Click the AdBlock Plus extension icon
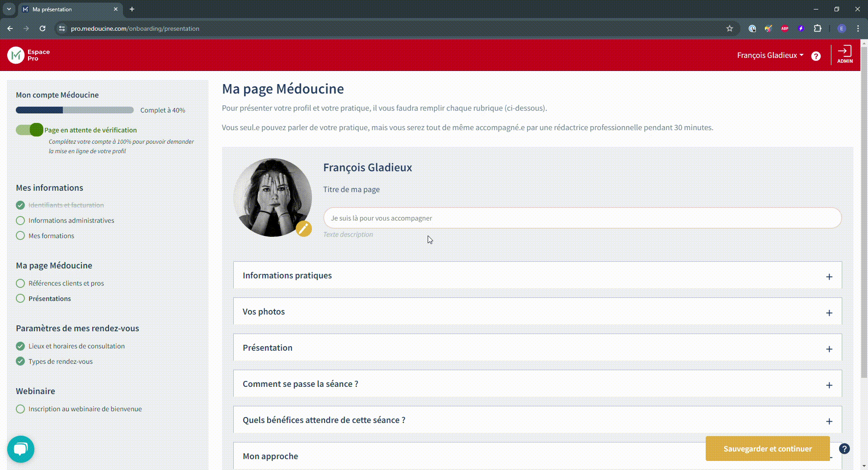Image resolution: width=868 pixels, height=470 pixels. point(785,28)
